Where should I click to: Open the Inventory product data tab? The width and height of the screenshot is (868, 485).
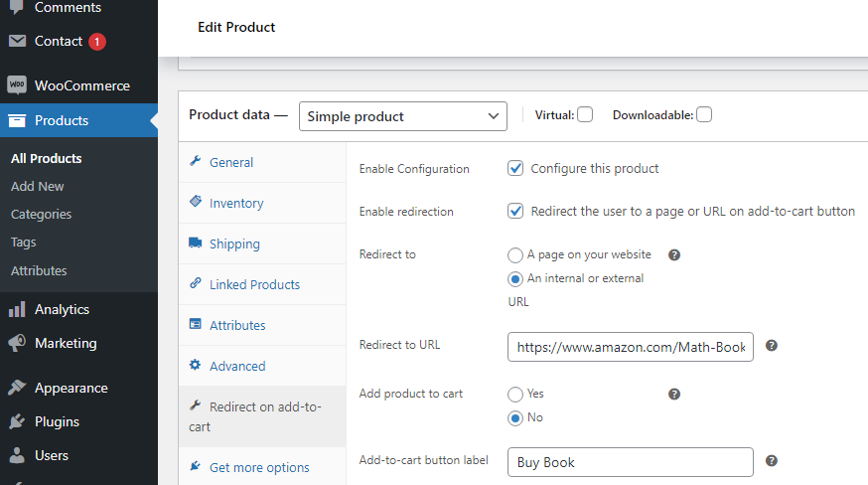pos(236,203)
